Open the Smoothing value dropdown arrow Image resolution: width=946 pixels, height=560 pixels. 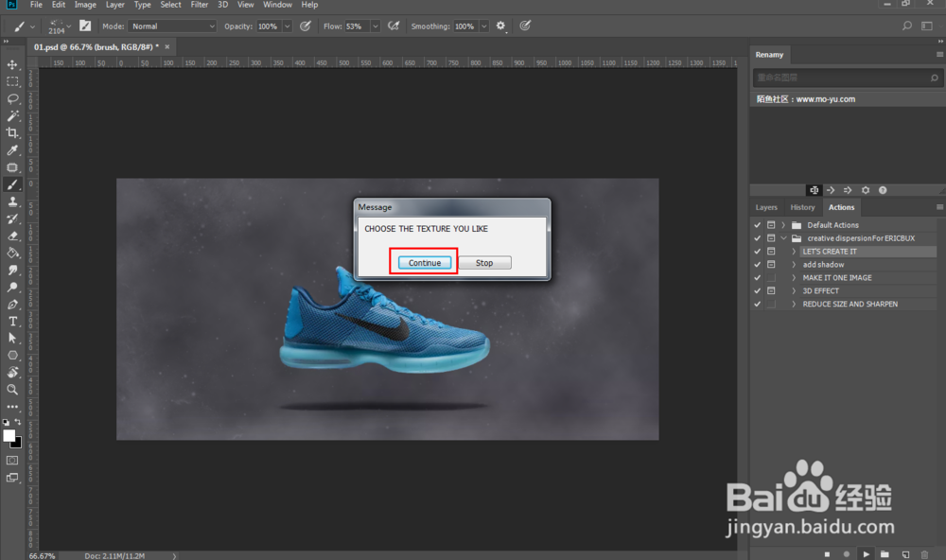point(483,26)
